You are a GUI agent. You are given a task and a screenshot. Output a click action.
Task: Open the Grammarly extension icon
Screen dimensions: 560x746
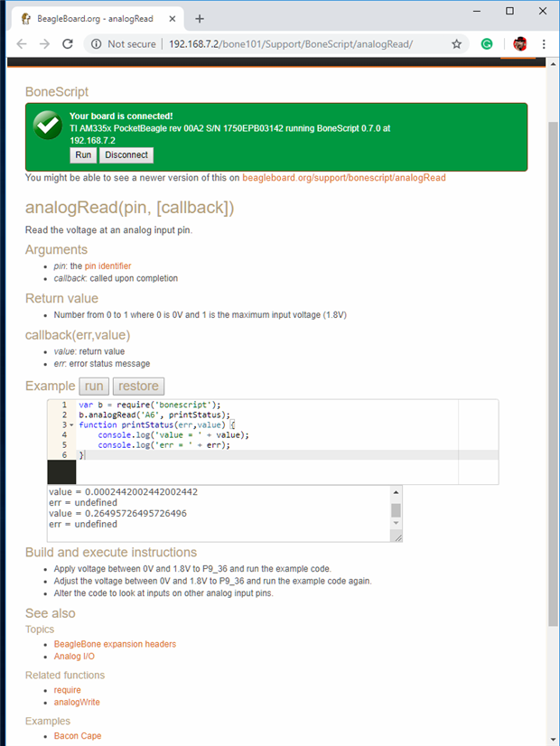486,44
